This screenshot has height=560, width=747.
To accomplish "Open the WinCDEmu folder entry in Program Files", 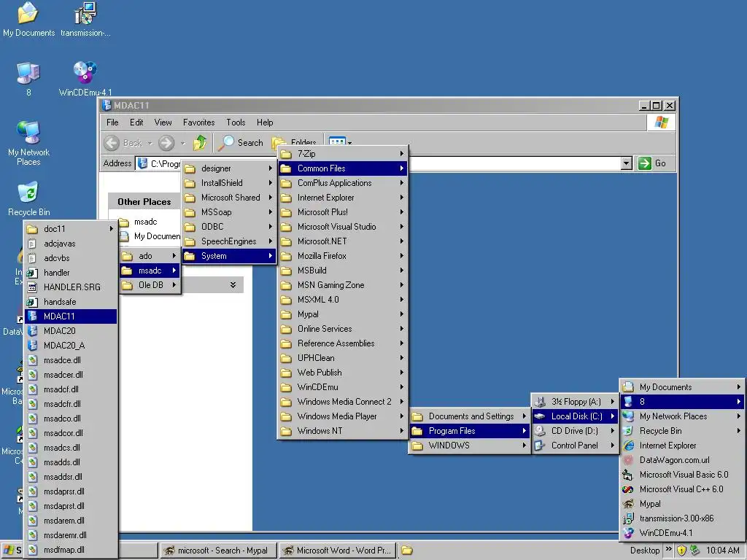I will 343,387.
